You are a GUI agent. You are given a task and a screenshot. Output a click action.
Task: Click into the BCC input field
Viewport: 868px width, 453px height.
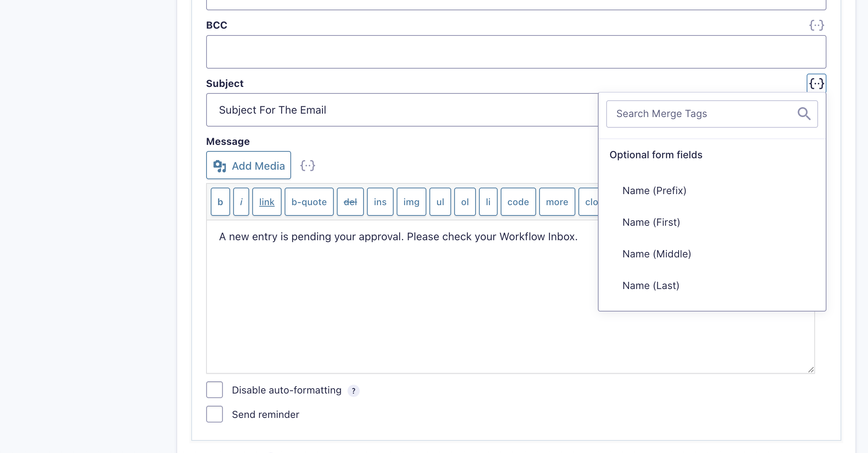[516, 52]
